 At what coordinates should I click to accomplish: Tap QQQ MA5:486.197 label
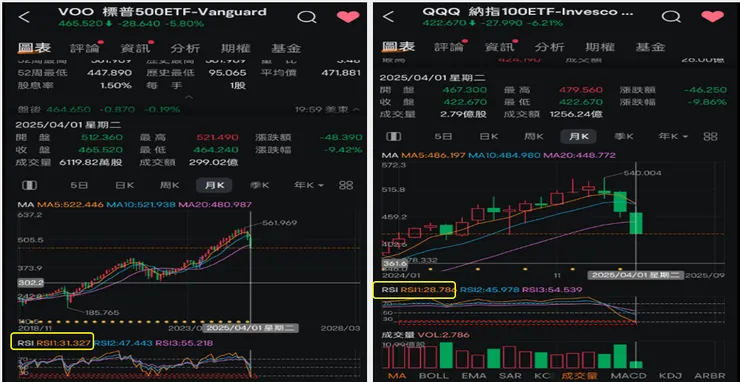pyautogui.click(x=434, y=155)
